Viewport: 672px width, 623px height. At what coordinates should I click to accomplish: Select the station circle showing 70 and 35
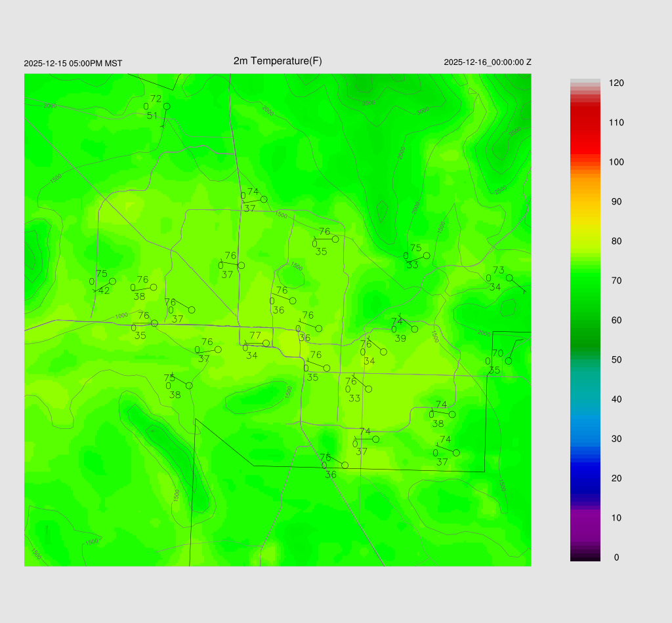[x=508, y=361]
